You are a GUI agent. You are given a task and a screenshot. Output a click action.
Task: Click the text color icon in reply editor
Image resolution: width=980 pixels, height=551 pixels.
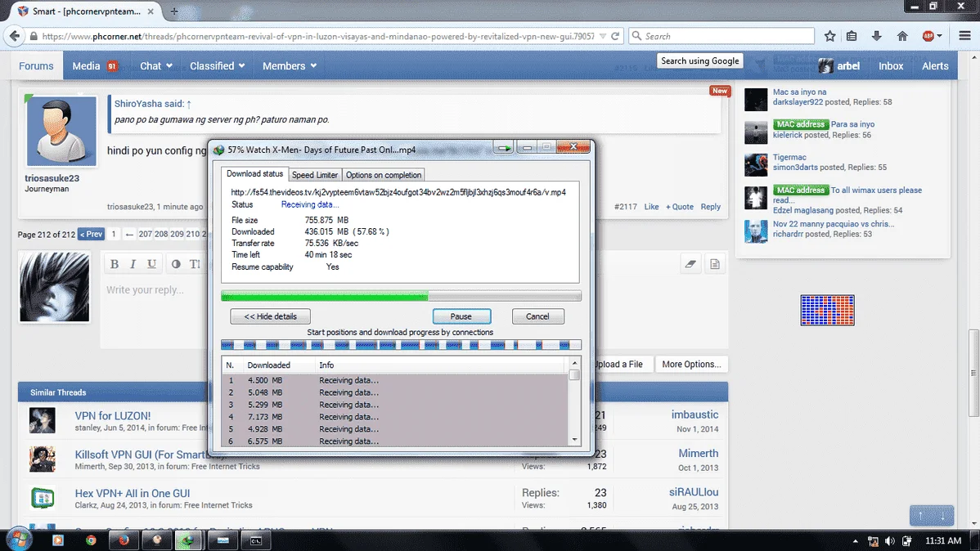tap(176, 264)
